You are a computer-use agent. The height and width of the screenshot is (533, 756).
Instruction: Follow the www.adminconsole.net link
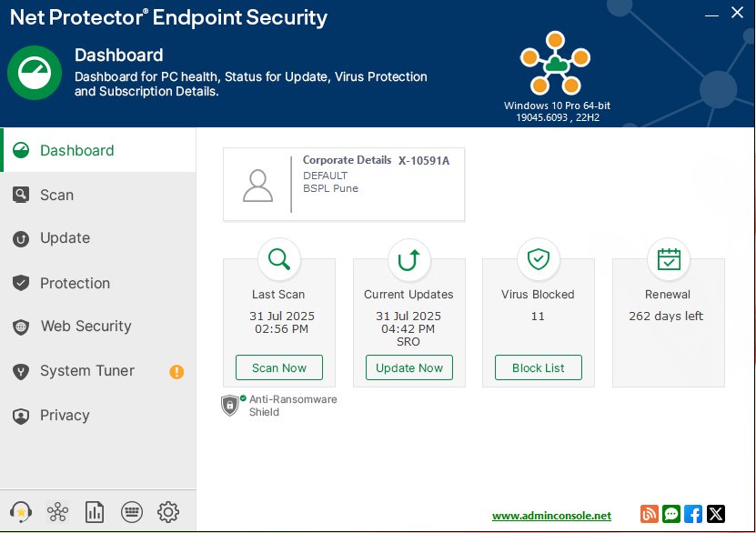pos(551,516)
